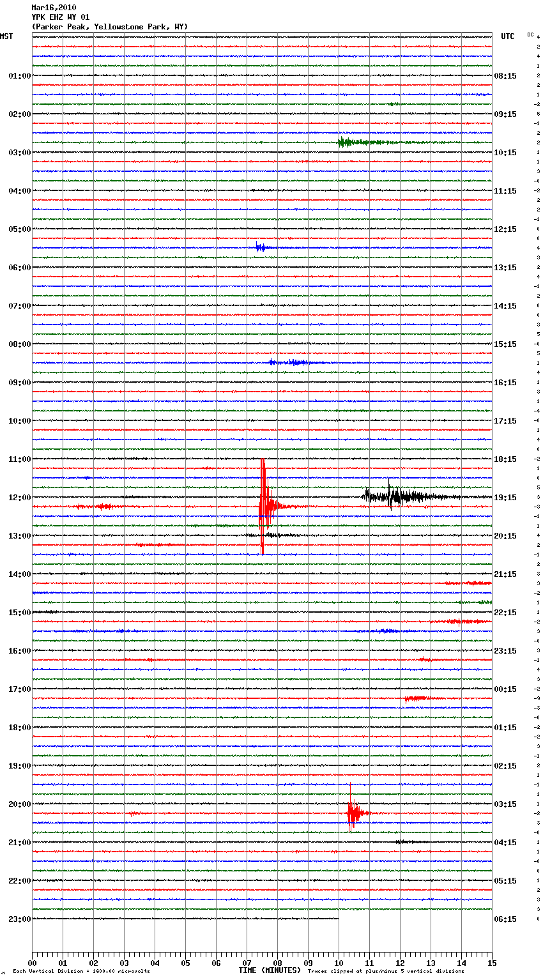This screenshot has width=543, height=980.
Task: Select the 11:00 MST hour label
Action: [x=19, y=459]
